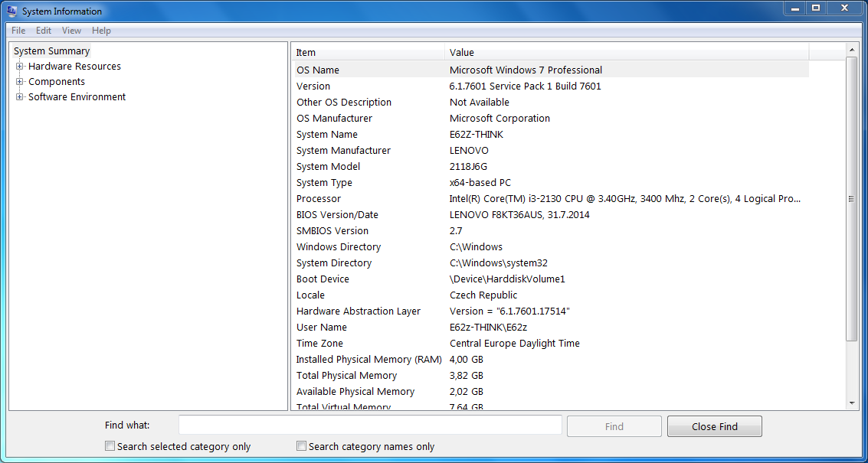The width and height of the screenshot is (868, 463).
Task: Expand the Software Environment tree node
Action: pyautogui.click(x=20, y=97)
